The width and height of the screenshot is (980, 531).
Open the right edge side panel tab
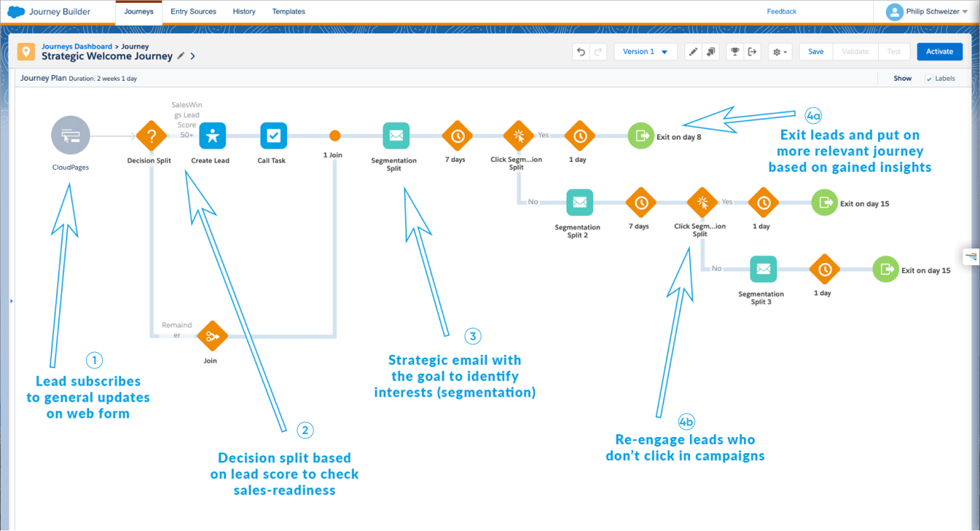971,256
